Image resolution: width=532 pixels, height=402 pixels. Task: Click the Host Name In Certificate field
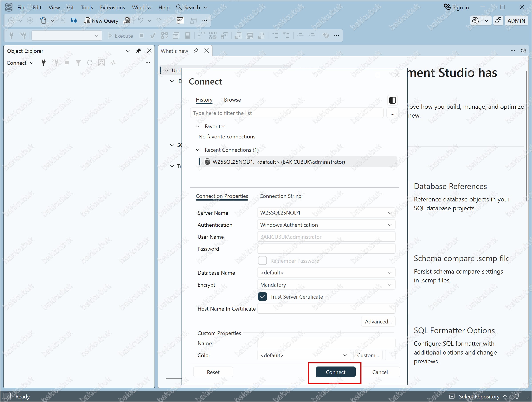coord(326,309)
